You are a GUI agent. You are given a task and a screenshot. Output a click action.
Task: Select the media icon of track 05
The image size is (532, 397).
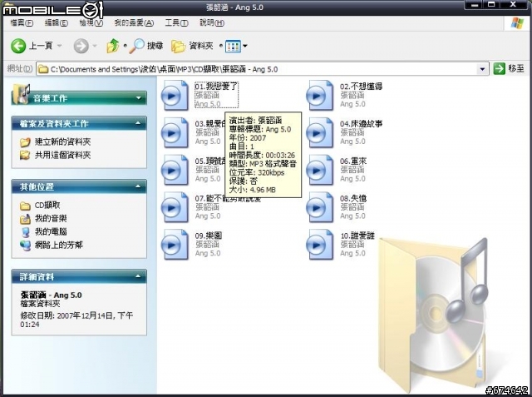(x=175, y=170)
